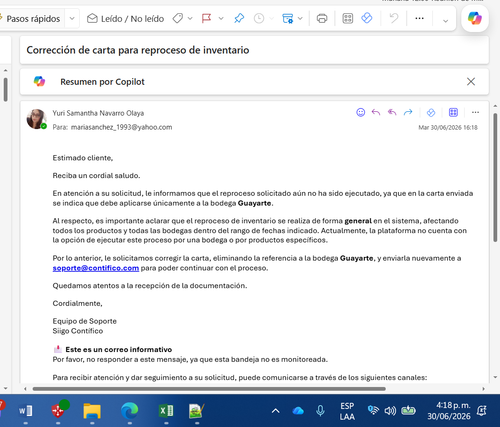Forward the message with arrow icon
The width and height of the screenshot is (500, 427).
click(x=408, y=112)
